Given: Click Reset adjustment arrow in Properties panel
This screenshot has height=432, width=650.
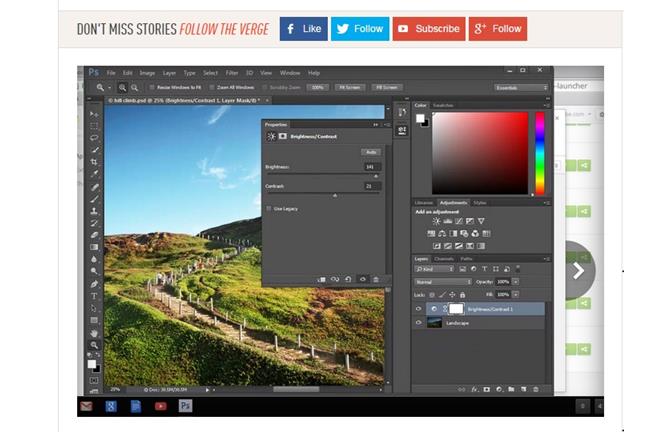Looking at the screenshot, I should [x=348, y=279].
